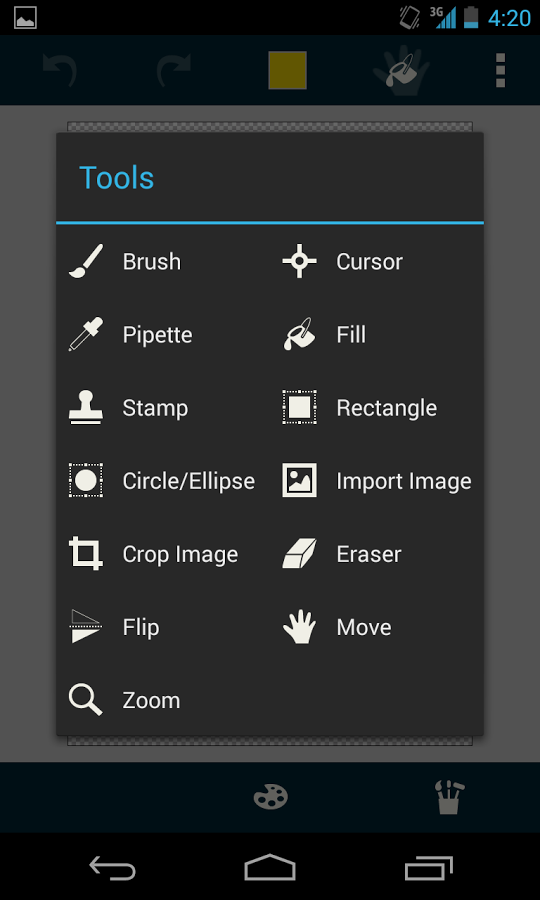Select the Eraser tool icon
This screenshot has width=540, height=900.
click(300, 554)
